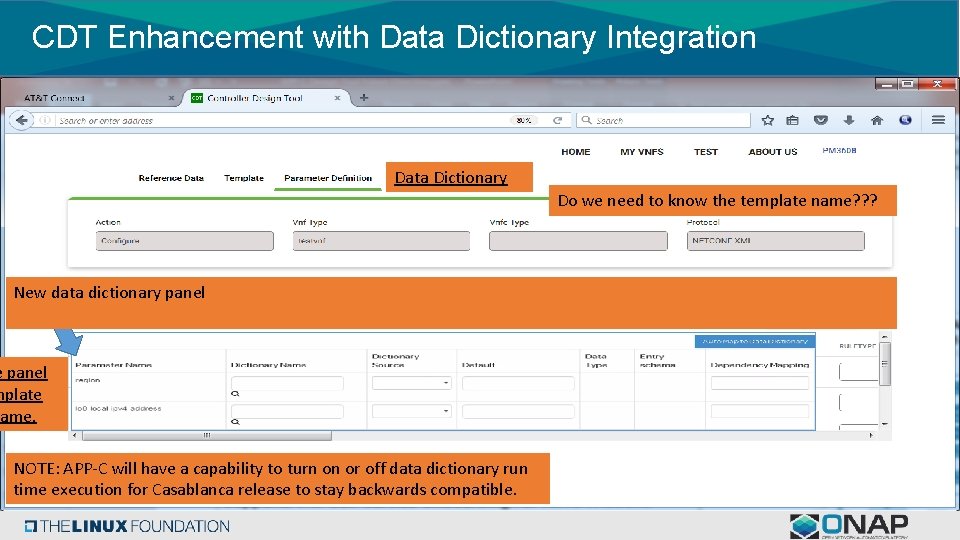Click the Automap to Data Dictionary button
Viewport: 960px width, 540px height.
coord(755,341)
